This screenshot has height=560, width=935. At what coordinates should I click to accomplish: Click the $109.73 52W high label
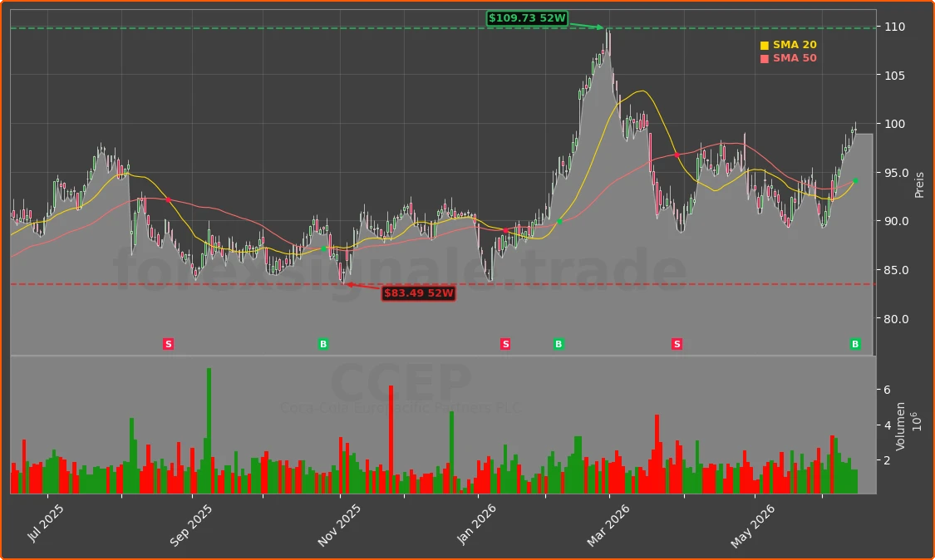(527, 18)
